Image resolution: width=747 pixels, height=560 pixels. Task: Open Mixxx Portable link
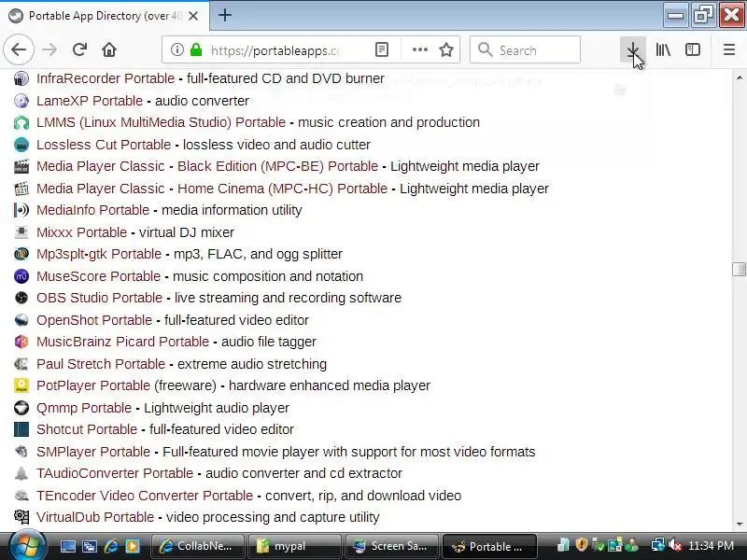coord(81,232)
